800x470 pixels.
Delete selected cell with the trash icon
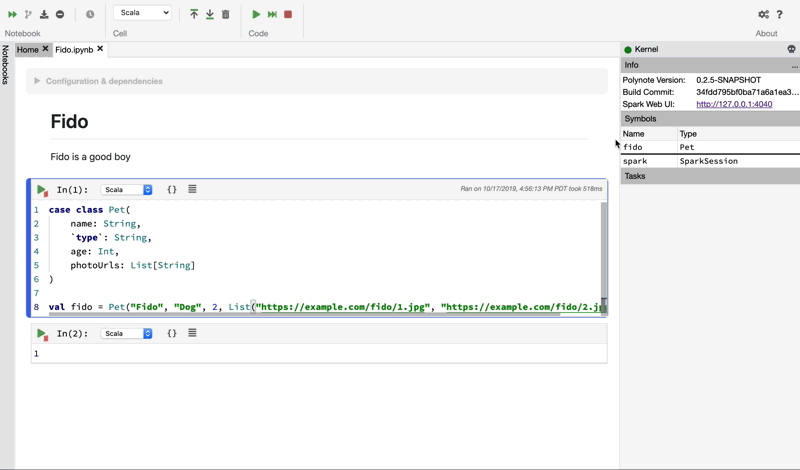click(226, 14)
